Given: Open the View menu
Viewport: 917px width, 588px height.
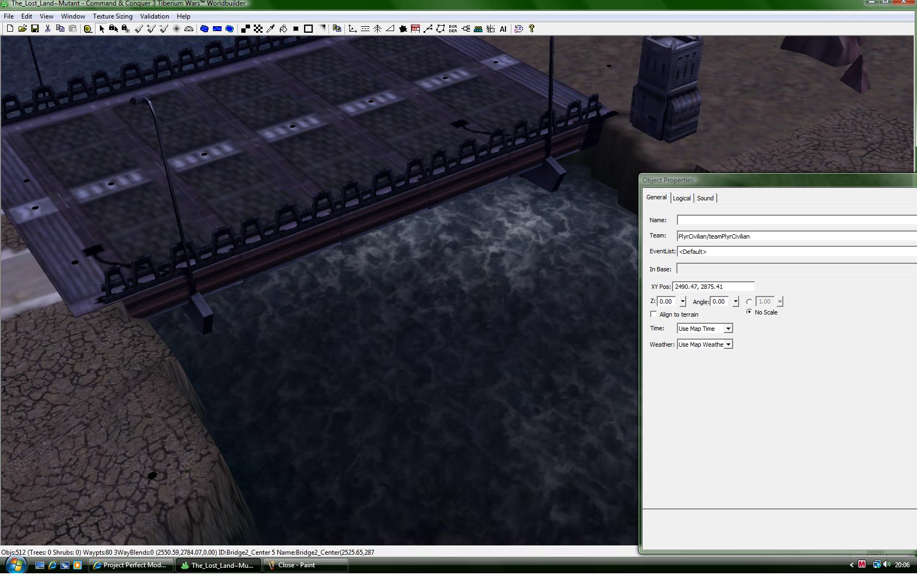Looking at the screenshot, I should tap(46, 16).
